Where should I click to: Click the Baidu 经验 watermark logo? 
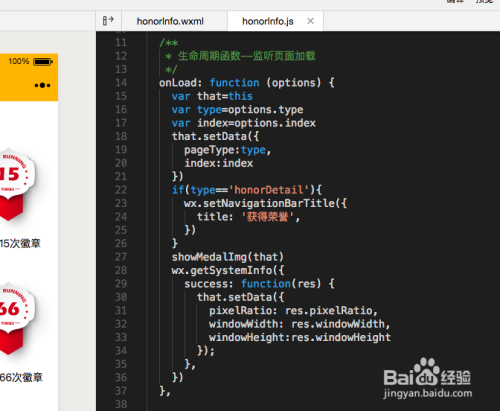point(427,378)
